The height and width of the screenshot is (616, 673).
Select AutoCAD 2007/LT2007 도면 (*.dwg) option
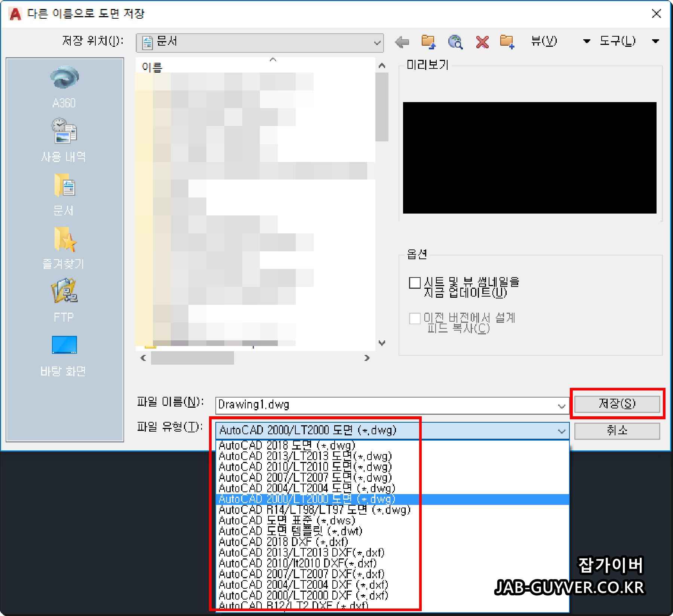[x=392, y=478]
